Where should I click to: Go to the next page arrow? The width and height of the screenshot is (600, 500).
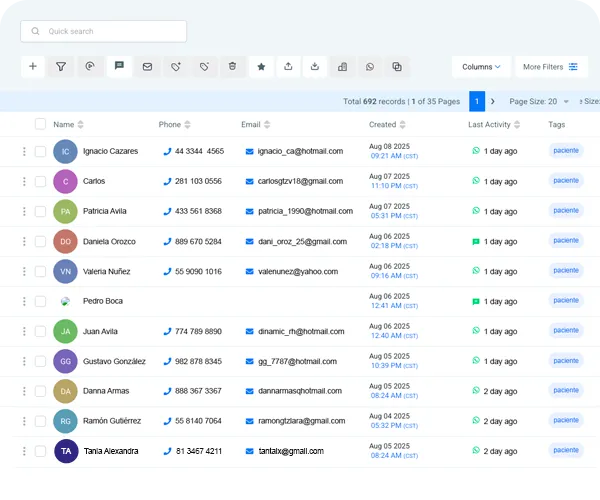(x=493, y=101)
